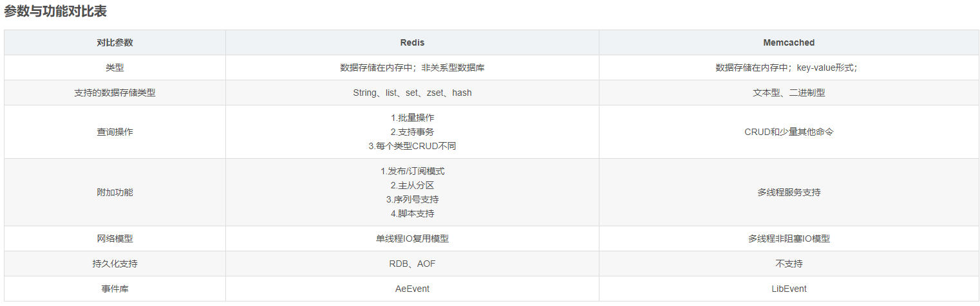The height and width of the screenshot is (306, 980).
Task: Click the line 2.主从分区
Action: click(412, 185)
